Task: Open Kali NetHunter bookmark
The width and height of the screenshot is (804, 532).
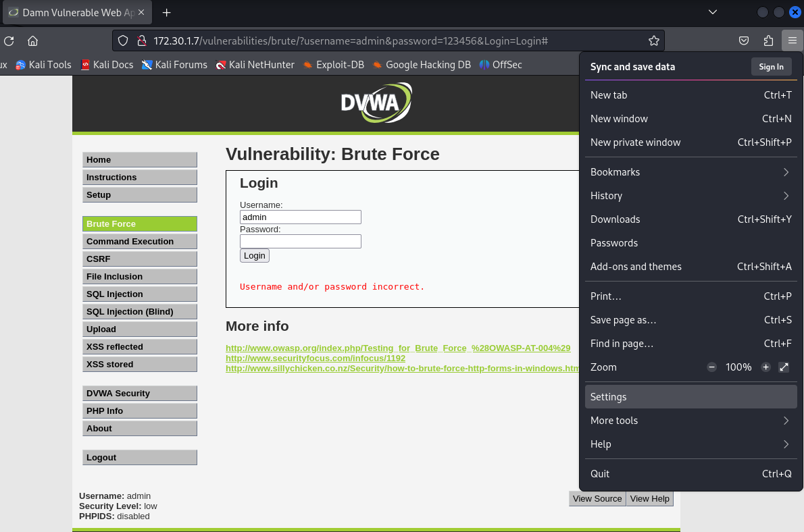Action: [x=255, y=65]
